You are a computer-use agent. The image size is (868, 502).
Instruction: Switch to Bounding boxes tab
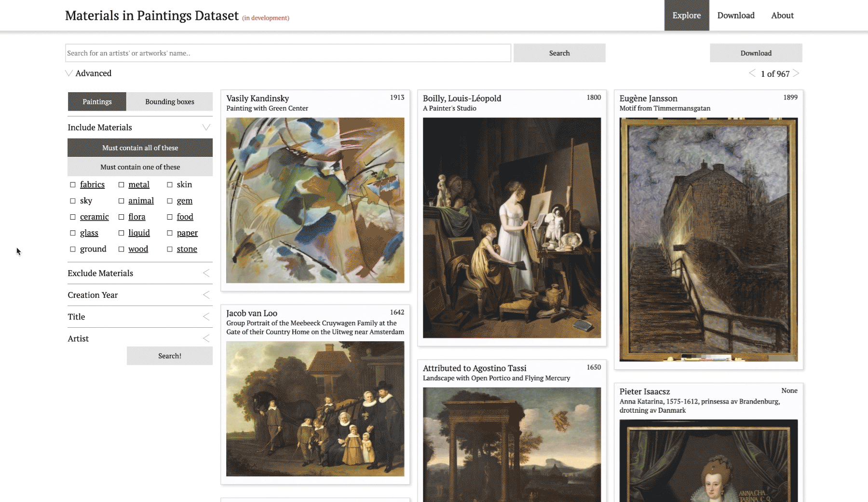click(x=169, y=102)
